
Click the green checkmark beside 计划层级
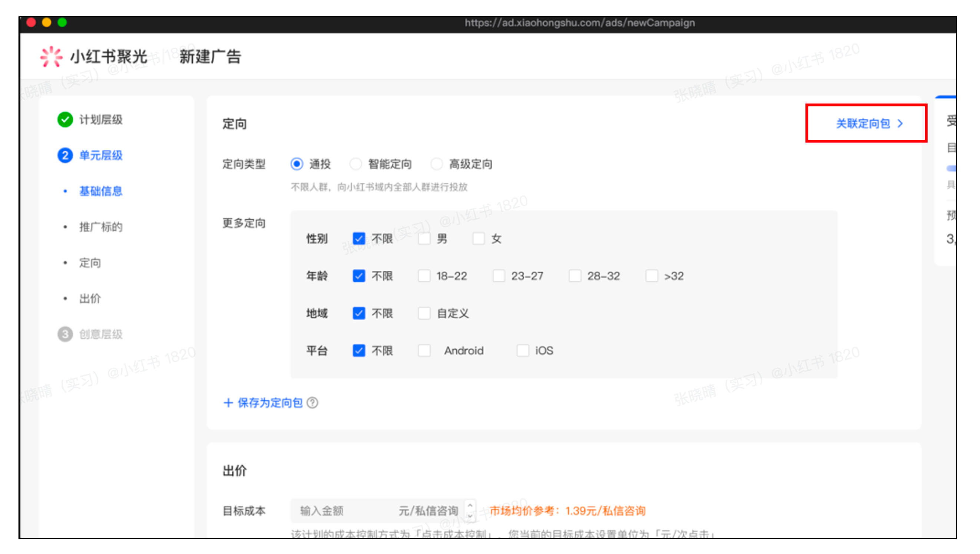tap(65, 119)
